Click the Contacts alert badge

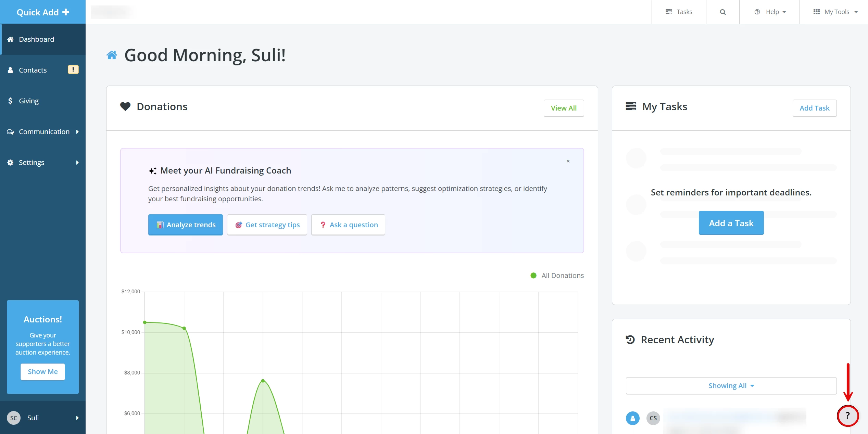click(x=73, y=69)
